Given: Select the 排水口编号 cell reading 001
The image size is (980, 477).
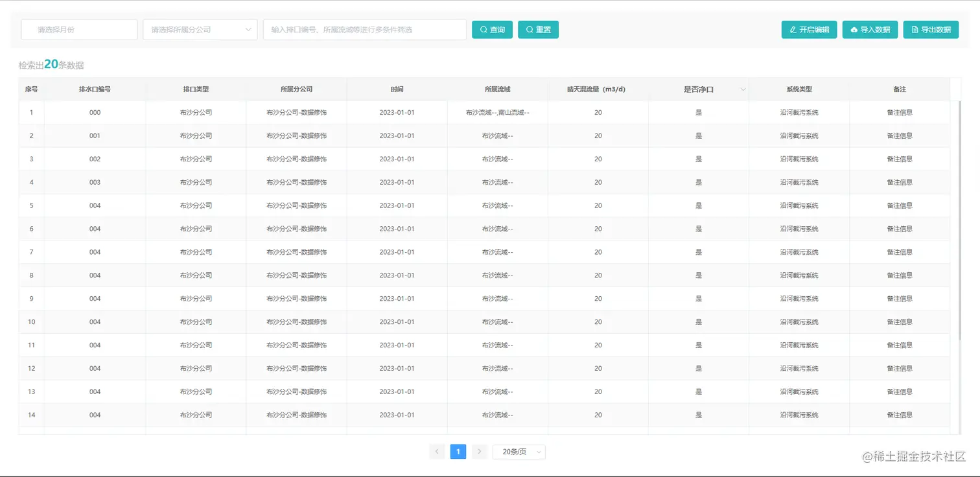Looking at the screenshot, I should point(95,136).
